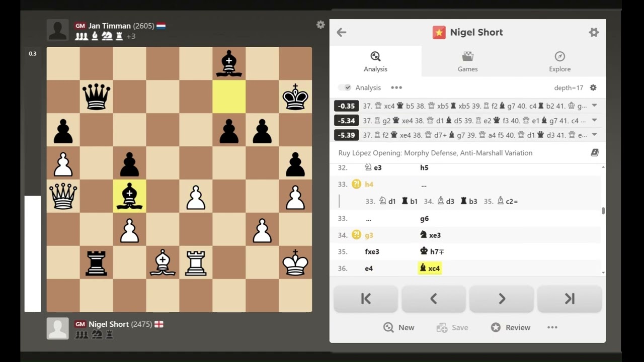Click the inaccuracy icon on move 33

coord(356,185)
